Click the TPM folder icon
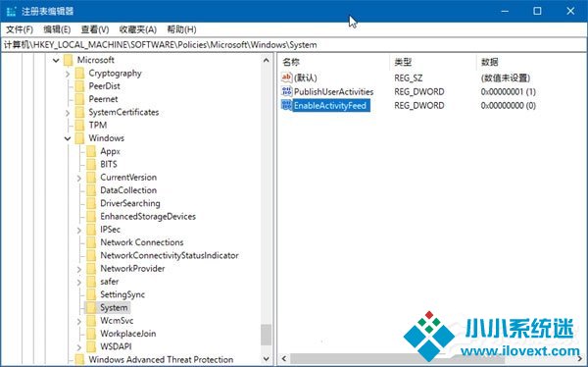This screenshot has height=367, width=588. tap(79, 125)
